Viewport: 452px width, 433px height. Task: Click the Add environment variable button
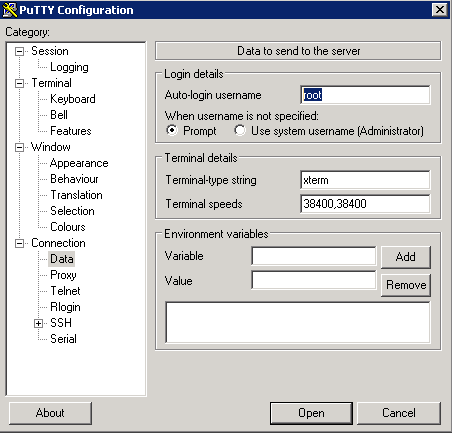(x=406, y=257)
